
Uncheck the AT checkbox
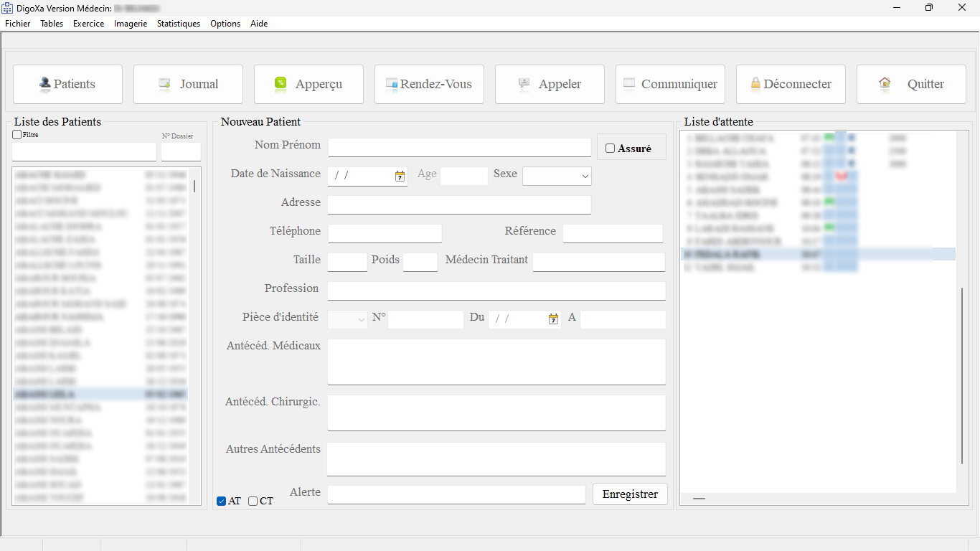point(222,501)
